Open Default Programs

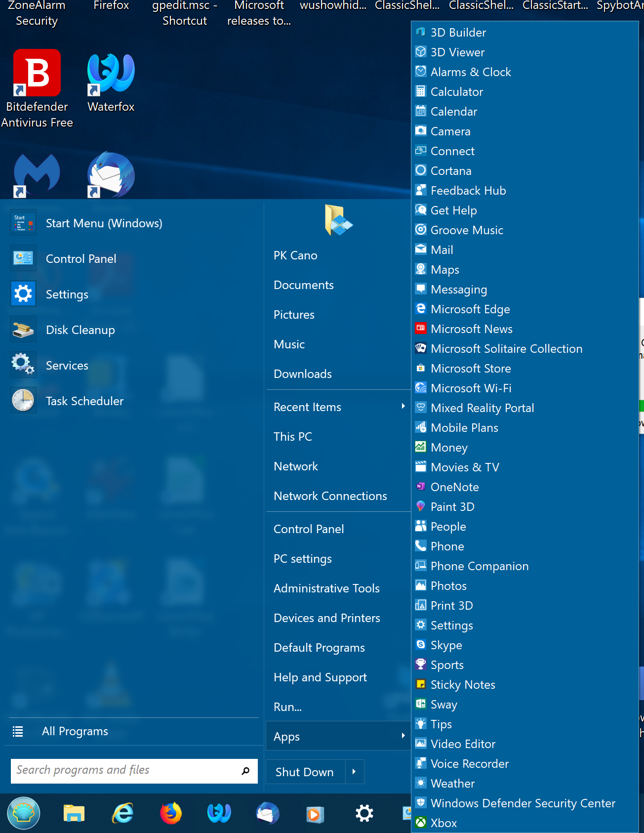click(338, 648)
